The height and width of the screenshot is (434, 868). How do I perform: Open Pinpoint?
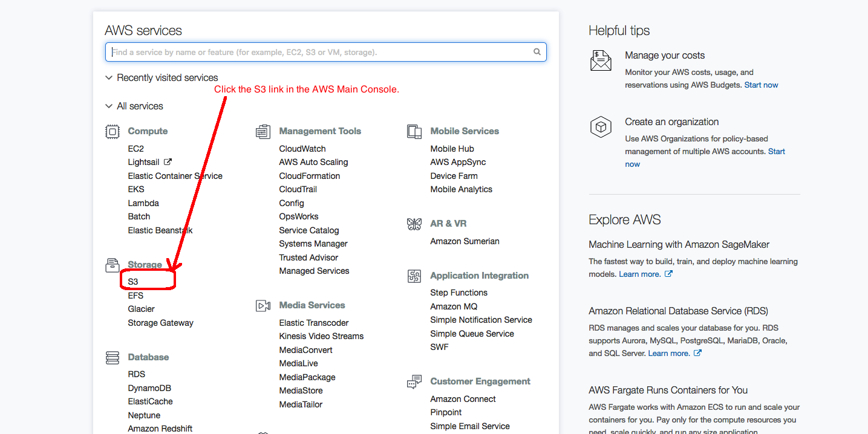[446, 412]
